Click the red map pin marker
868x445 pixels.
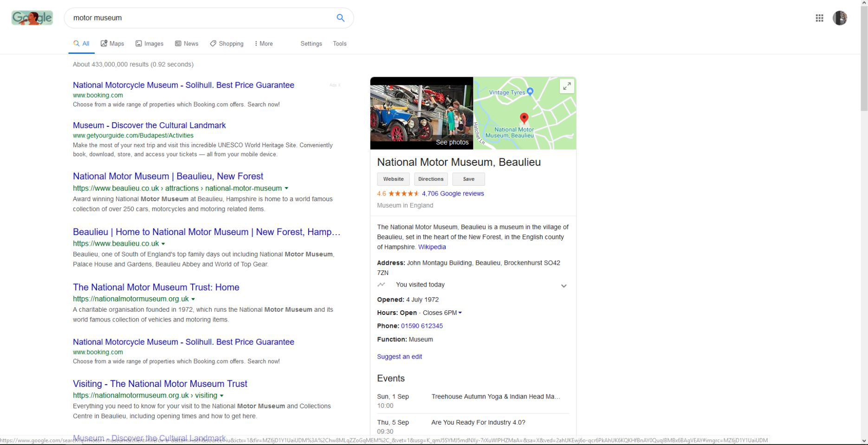click(524, 119)
